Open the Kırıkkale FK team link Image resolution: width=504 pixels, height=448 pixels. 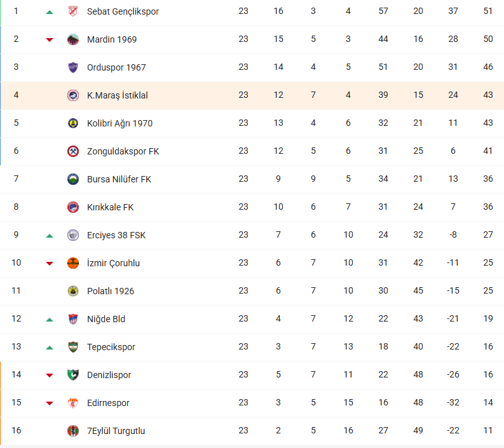(110, 207)
